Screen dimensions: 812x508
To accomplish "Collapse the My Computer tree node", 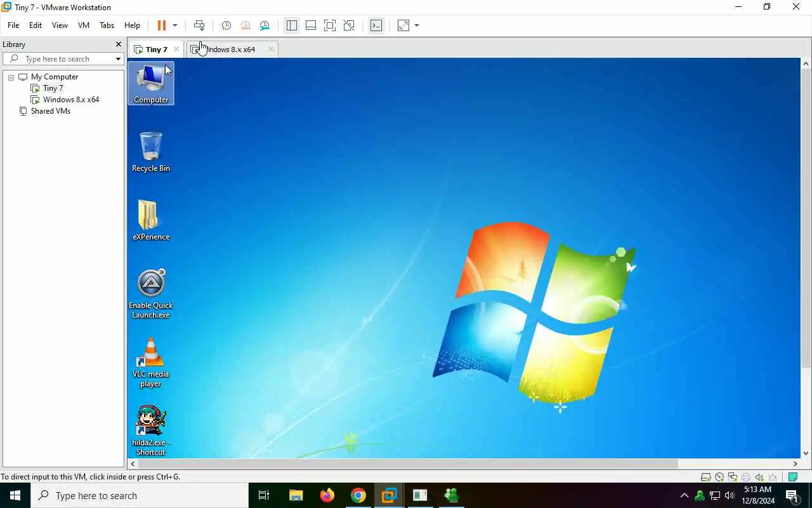I will [11, 77].
